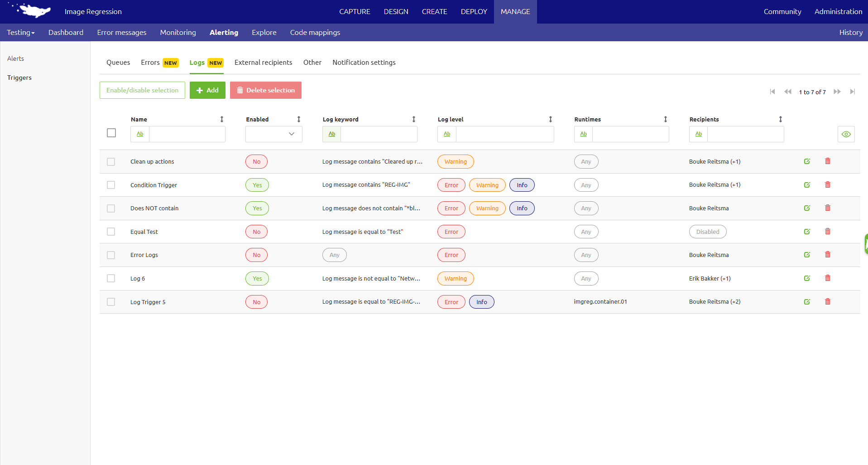
Task: Sort the table by Name column
Action: tap(222, 119)
